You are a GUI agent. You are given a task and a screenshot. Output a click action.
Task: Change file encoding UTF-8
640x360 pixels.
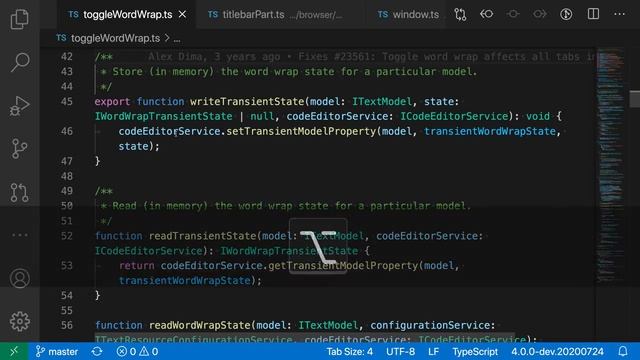[400, 351]
